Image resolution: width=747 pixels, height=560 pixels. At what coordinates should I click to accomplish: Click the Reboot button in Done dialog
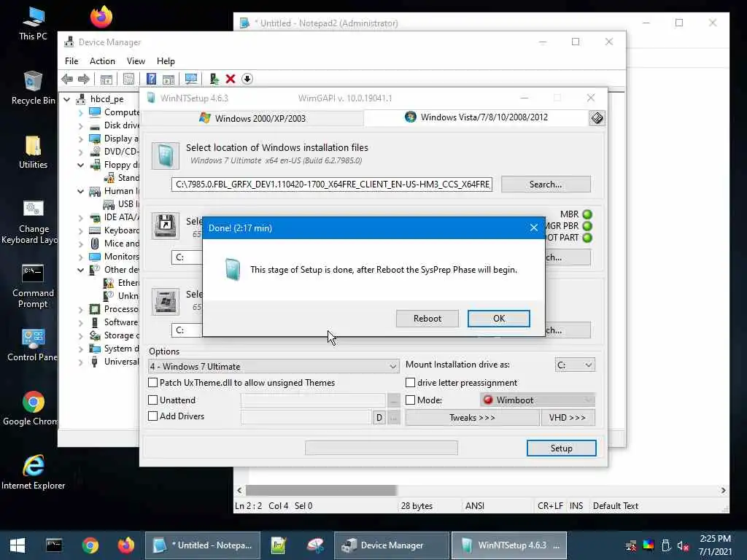(427, 319)
